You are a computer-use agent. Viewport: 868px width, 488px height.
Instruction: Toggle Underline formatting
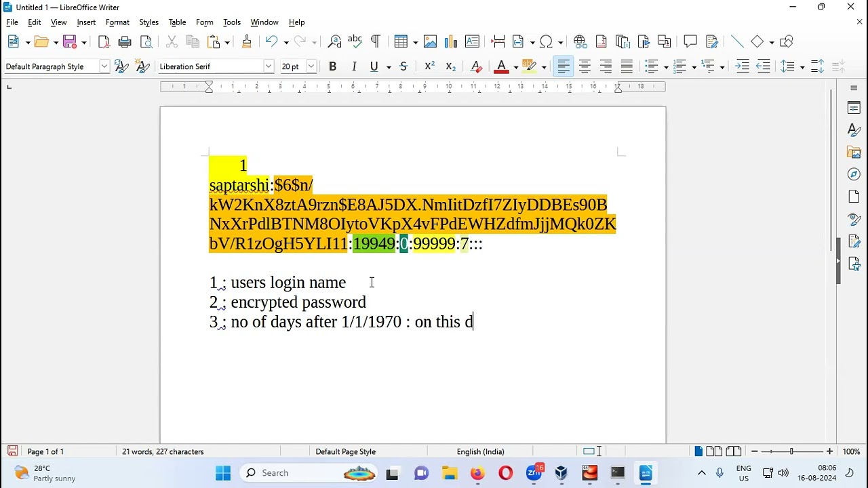click(374, 66)
